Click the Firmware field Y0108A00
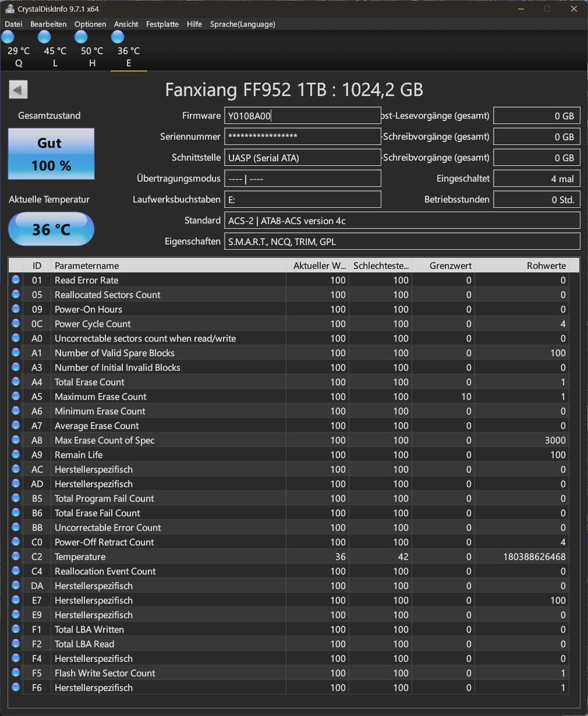The image size is (588, 716). pos(303,116)
